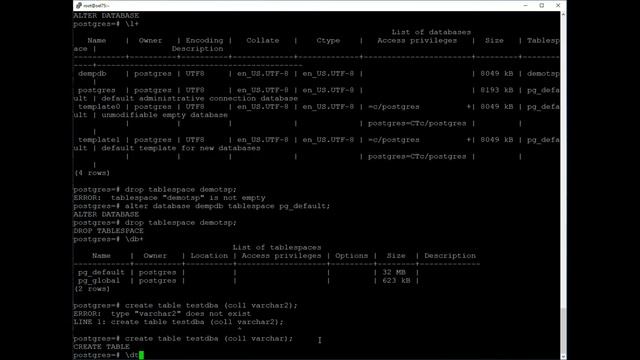
Task: Click the green cursor after \dt
Action: coord(141,355)
